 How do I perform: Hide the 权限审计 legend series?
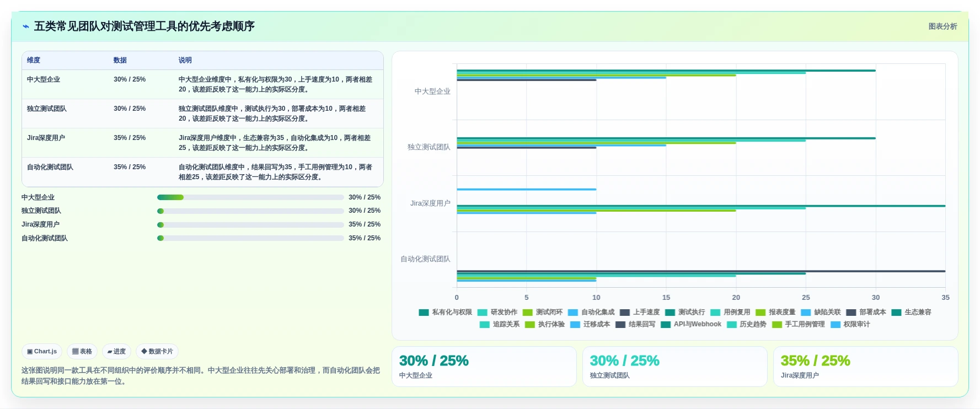[850, 324]
